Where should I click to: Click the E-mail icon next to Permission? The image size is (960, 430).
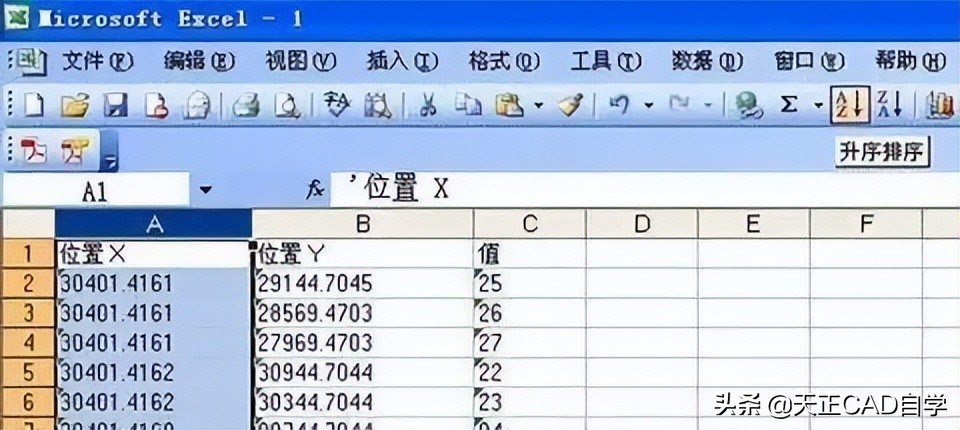(x=197, y=107)
